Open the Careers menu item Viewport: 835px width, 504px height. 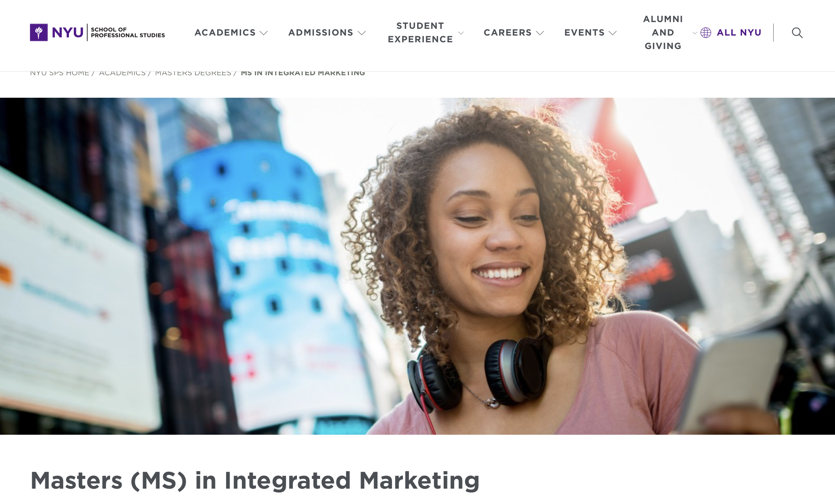tap(507, 33)
